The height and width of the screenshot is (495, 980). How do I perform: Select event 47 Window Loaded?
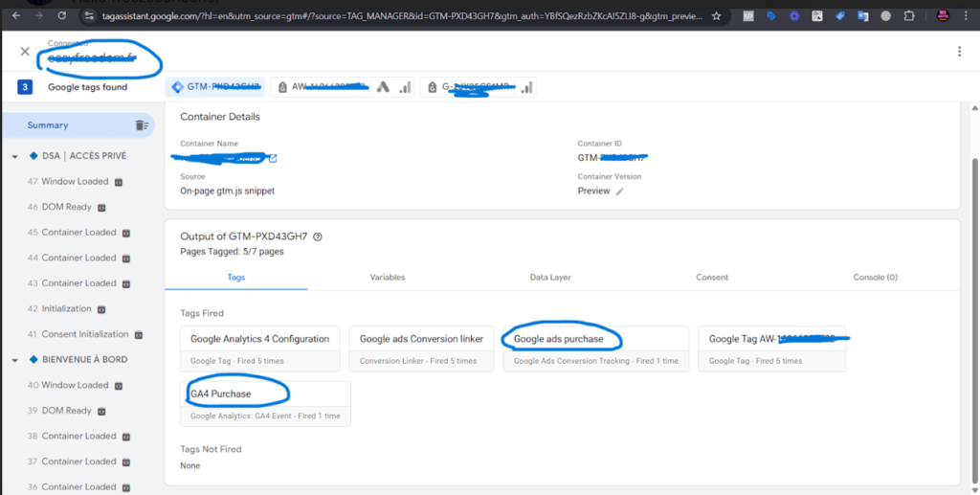75,181
